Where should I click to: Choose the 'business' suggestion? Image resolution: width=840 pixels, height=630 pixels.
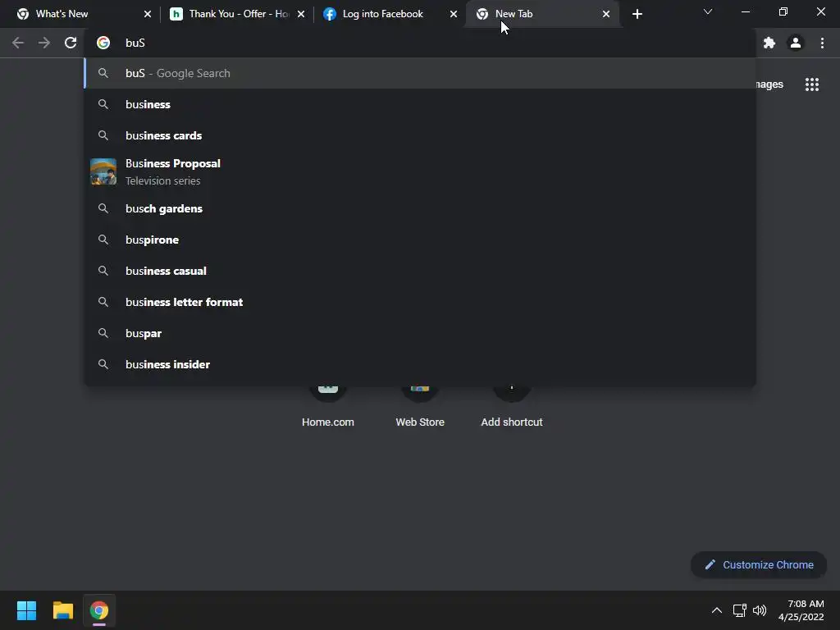pos(421,104)
